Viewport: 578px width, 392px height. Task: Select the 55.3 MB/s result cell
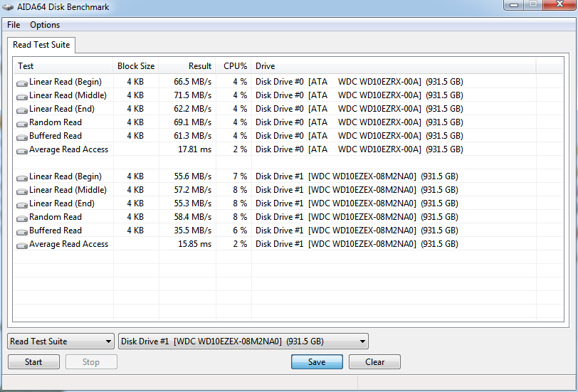pyautogui.click(x=192, y=203)
